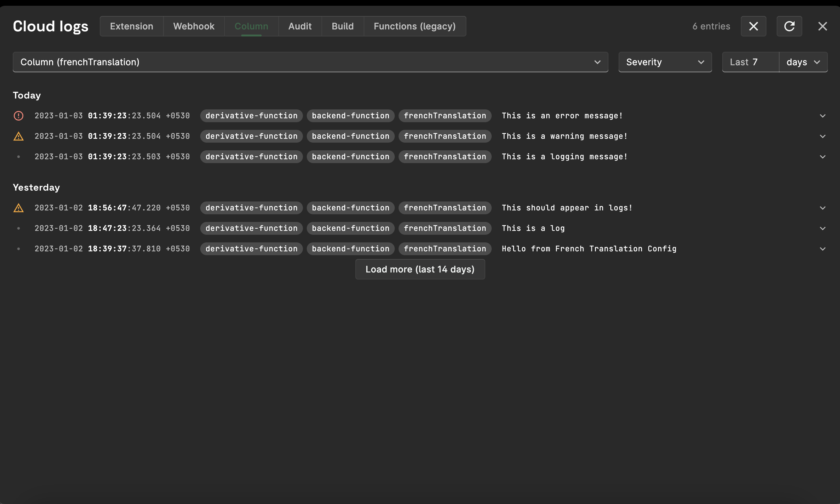Open the Column (frenchTranslation) dropdown

tap(310, 62)
